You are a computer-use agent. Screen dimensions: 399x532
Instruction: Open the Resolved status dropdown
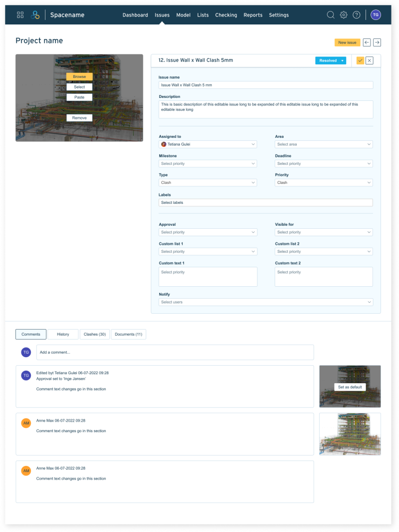(331, 60)
